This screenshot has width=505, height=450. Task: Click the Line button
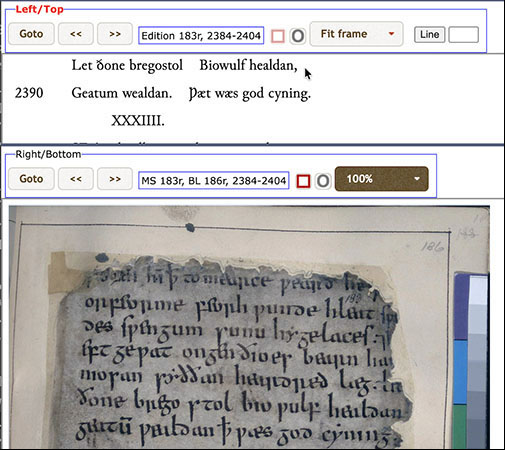pos(429,34)
